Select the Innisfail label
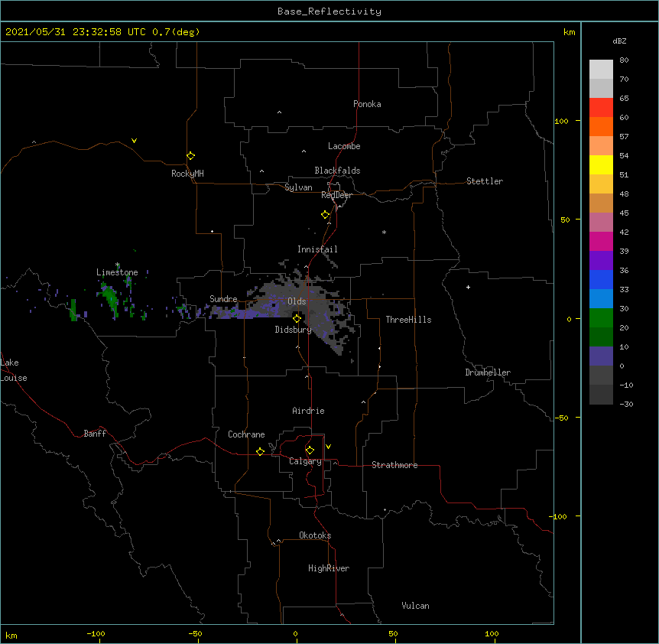The width and height of the screenshot is (659, 644). tap(317, 249)
